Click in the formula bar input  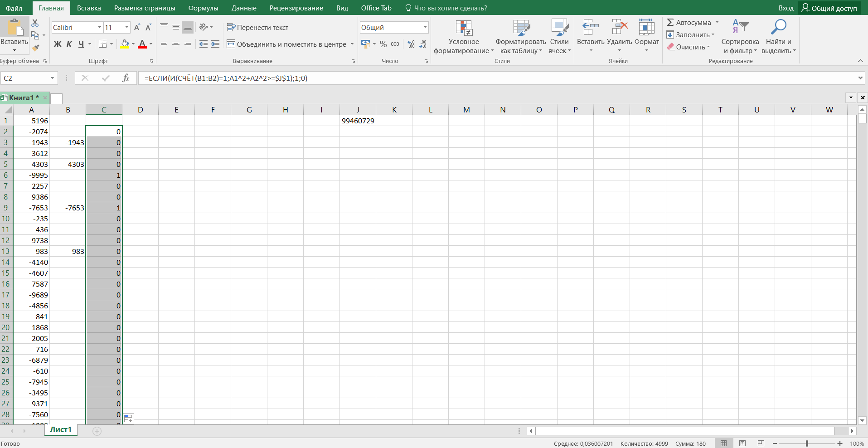(497, 78)
